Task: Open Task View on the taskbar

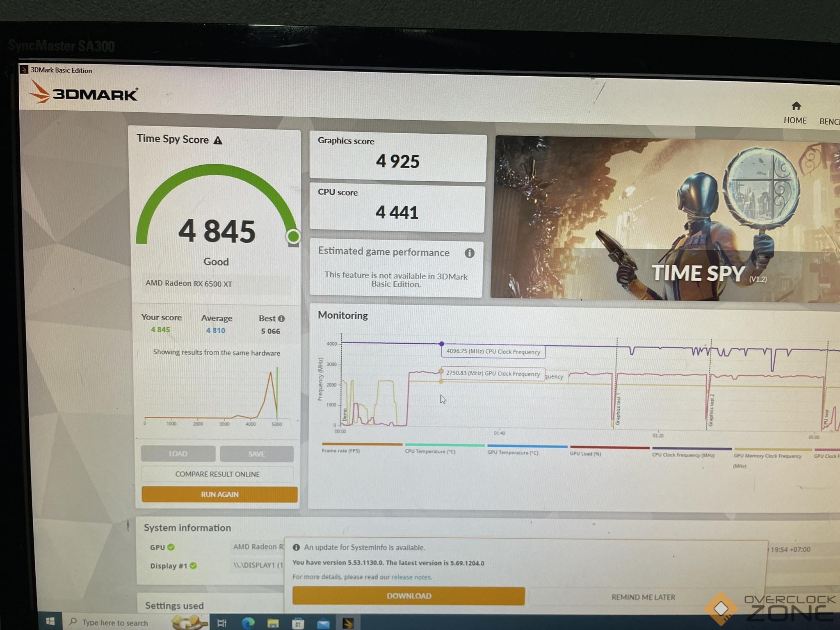Action: 221,623
